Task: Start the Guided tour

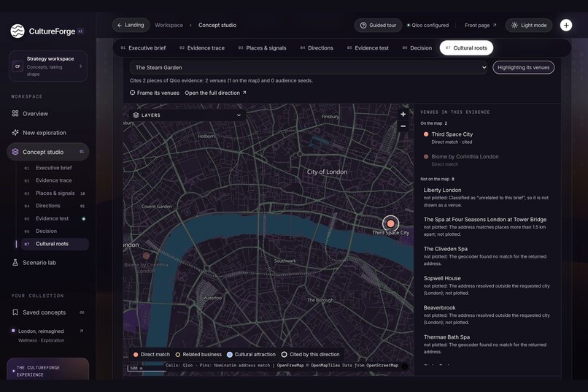Action: (378, 25)
